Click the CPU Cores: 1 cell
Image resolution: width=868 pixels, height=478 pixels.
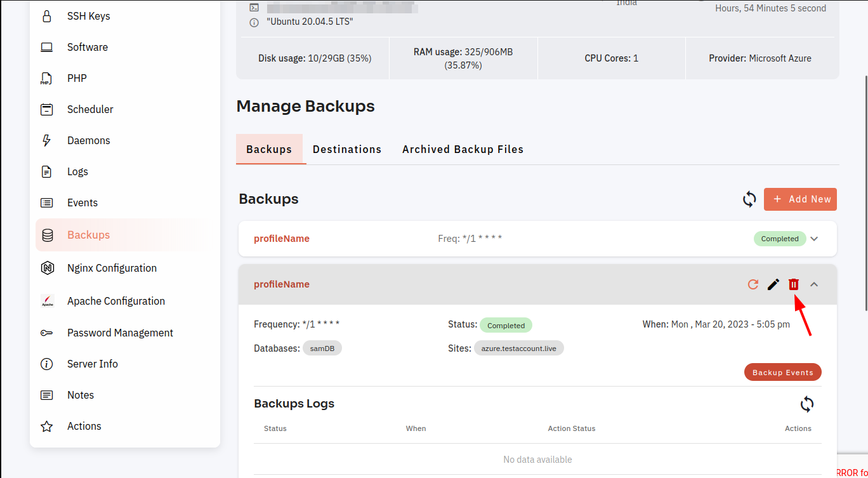(x=612, y=58)
